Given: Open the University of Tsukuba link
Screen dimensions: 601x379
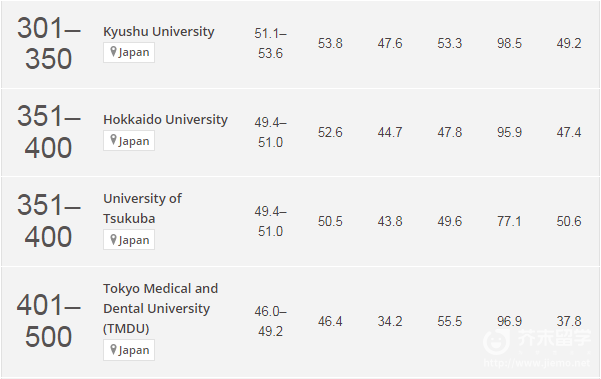Looking at the screenshot, I should tap(142, 208).
